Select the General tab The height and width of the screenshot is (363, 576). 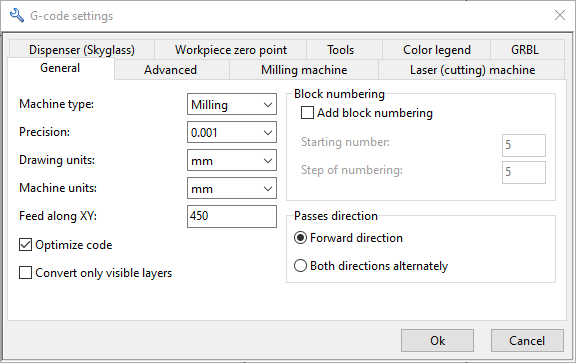tap(60, 68)
